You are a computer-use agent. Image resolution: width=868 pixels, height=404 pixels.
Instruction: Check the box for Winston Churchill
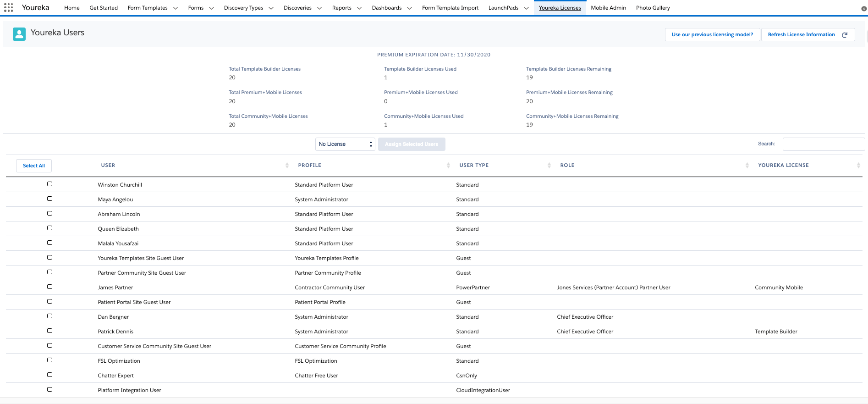coord(49,184)
